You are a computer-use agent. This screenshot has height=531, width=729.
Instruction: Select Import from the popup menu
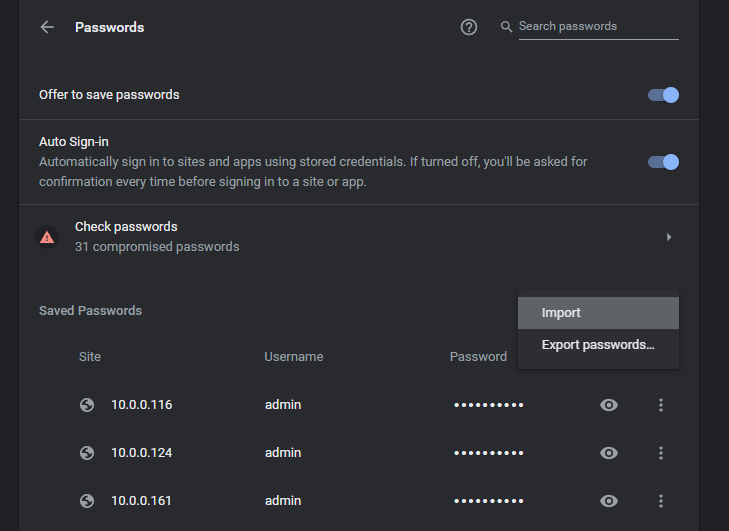coord(598,313)
